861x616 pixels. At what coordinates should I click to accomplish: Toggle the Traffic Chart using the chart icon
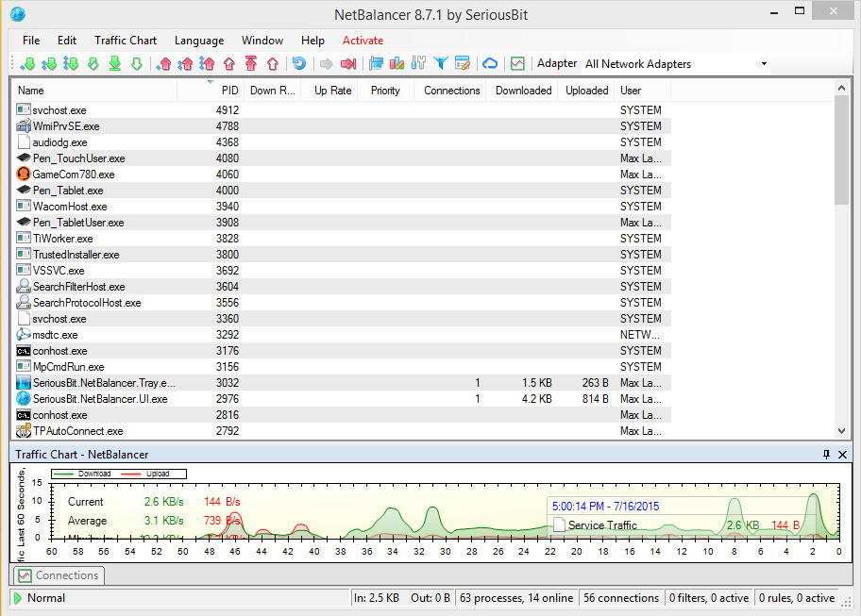pyautogui.click(x=516, y=63)
